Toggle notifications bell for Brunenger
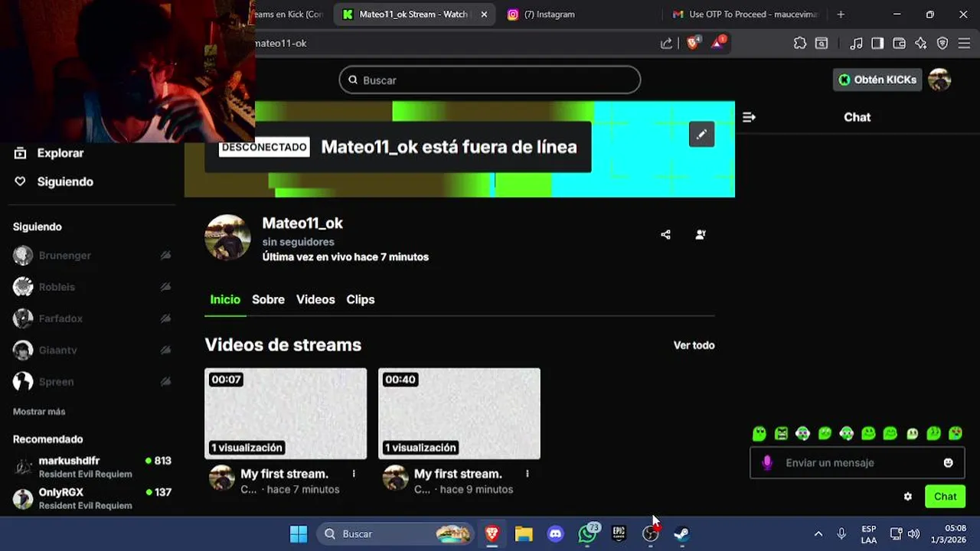 (165, 256)
